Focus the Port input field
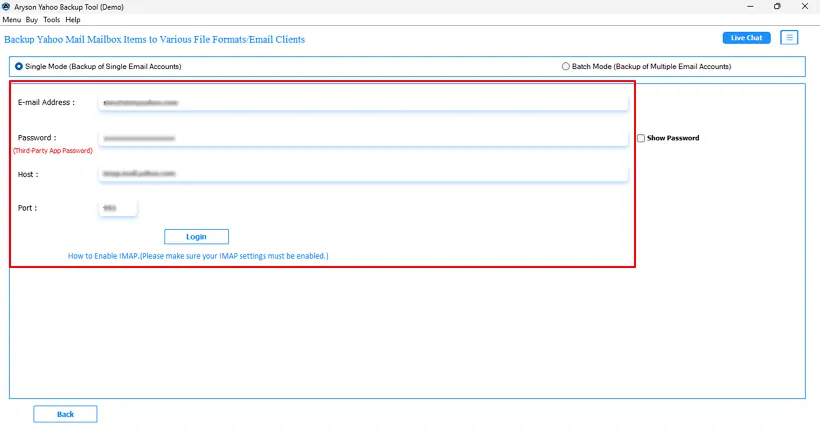Viewport: 820px width, 432px height. (118, 208)
